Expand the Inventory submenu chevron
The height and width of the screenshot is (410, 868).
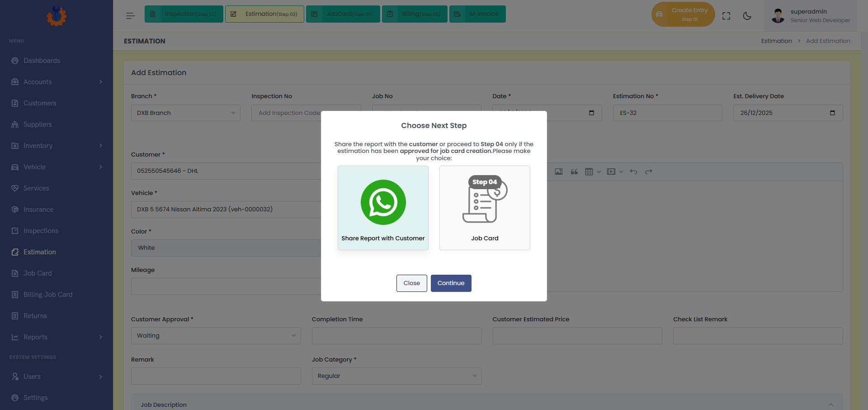[x=101, y=146]
